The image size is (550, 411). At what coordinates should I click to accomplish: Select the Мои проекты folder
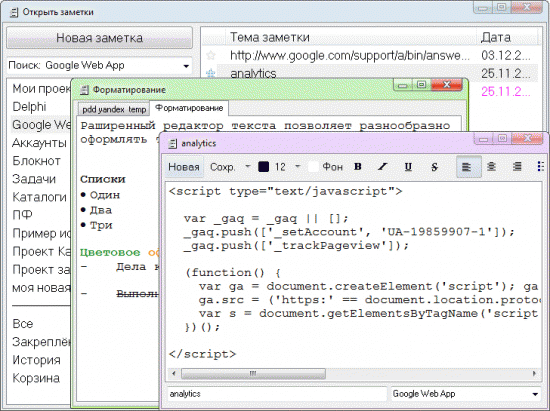[x=41, y=89]
